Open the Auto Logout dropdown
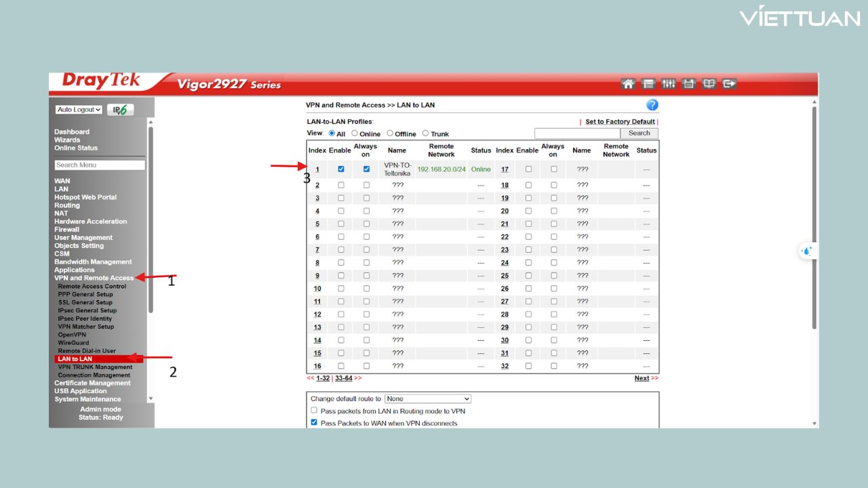The width and height of the screenshot is (868, 488). [x=79, y=110]
